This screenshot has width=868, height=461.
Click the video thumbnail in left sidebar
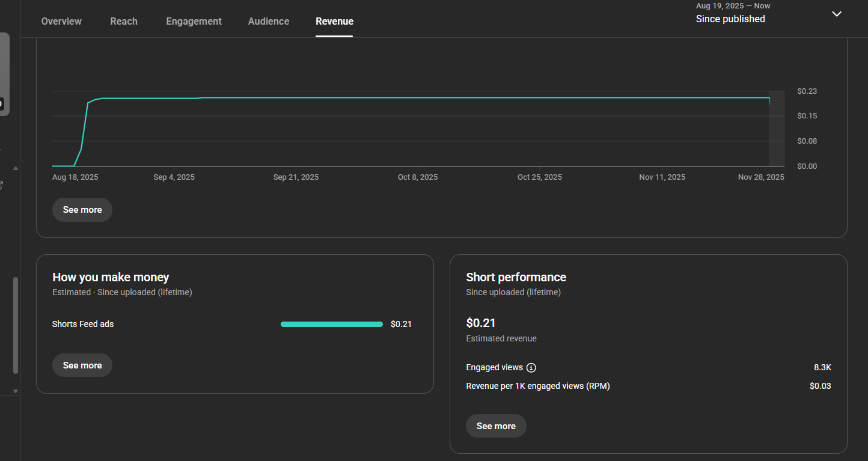coord(4,74)
